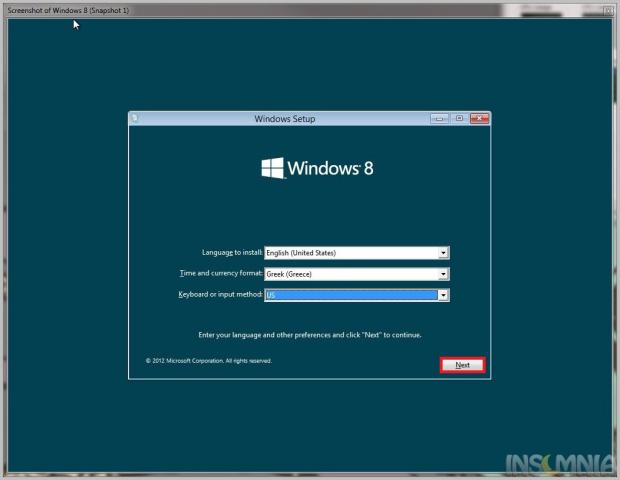Open the Keyboard or input method dropdown arrow
Viewport: 620px width, 480px height.
click(443, 295)
